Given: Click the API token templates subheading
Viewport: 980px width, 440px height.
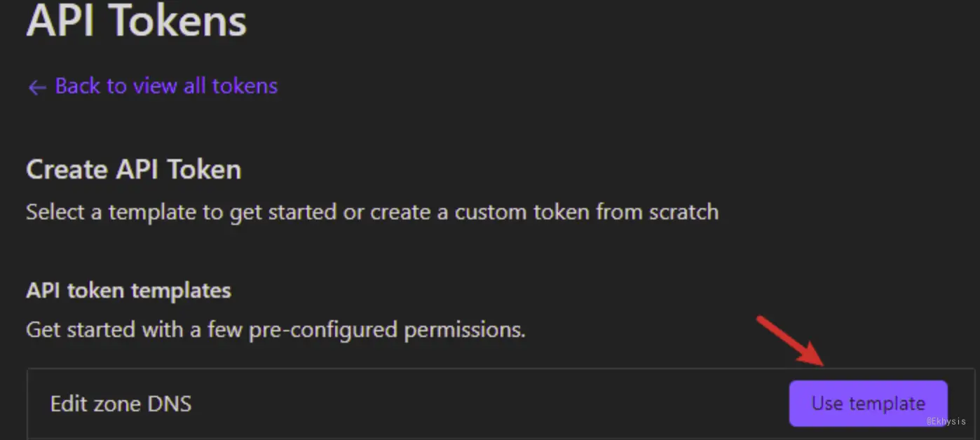Looking at the screenshot, I should (x=129, y=290).
